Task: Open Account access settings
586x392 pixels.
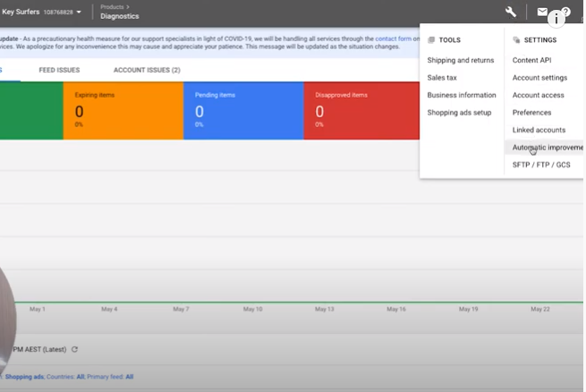Action: point(538,95)
